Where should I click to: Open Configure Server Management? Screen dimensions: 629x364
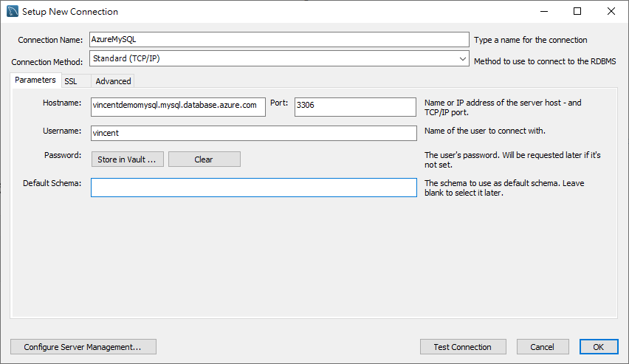(83, 347)
